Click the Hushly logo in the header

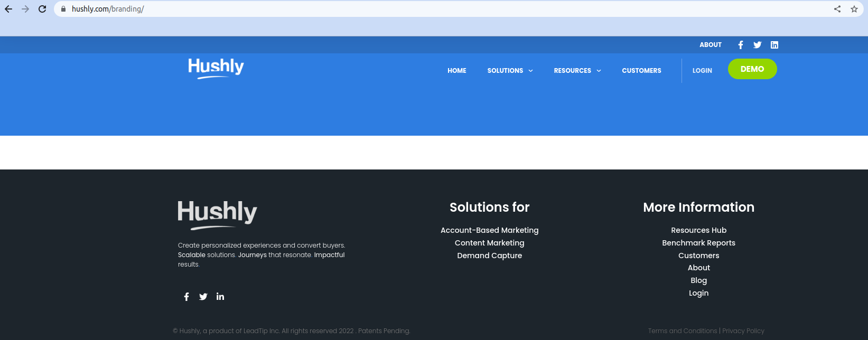216,68
